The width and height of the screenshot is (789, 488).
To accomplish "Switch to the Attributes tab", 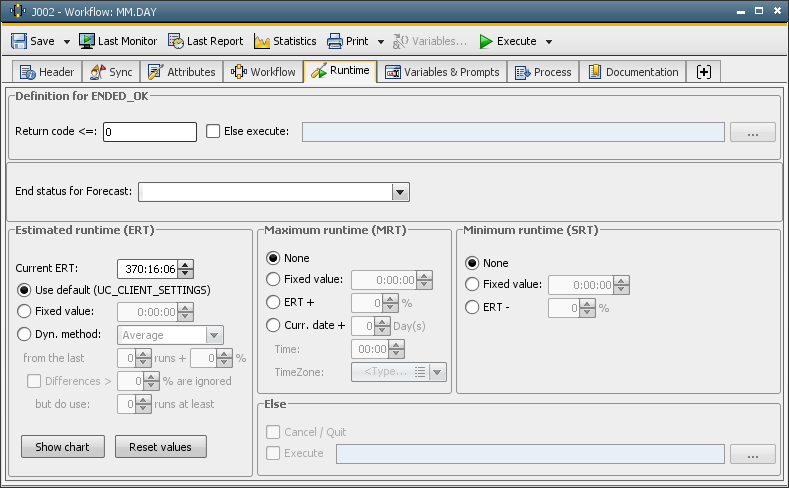I will (x=181, y=72).
